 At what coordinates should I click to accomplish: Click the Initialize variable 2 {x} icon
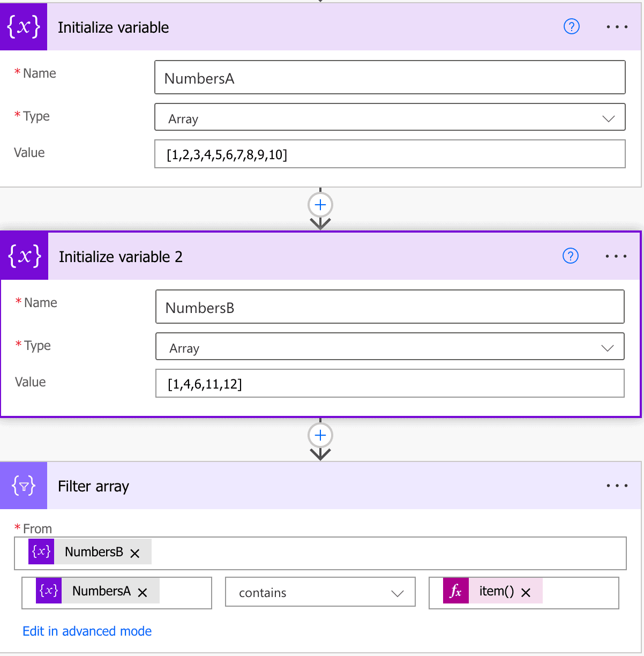24,256
